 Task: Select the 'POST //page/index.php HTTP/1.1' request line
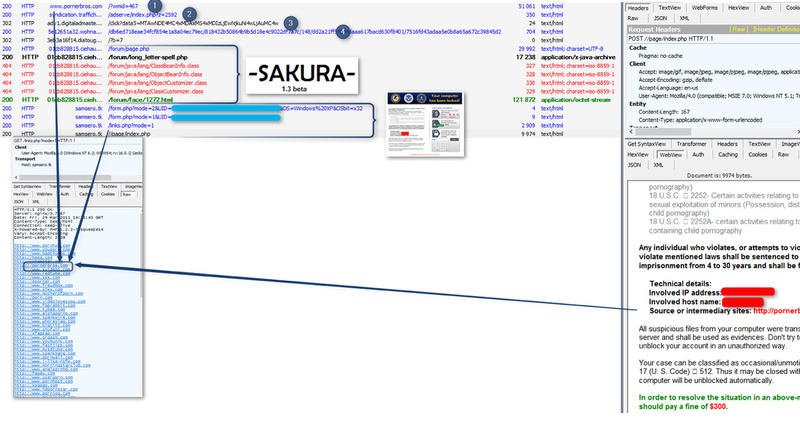[x=670, y=38]
